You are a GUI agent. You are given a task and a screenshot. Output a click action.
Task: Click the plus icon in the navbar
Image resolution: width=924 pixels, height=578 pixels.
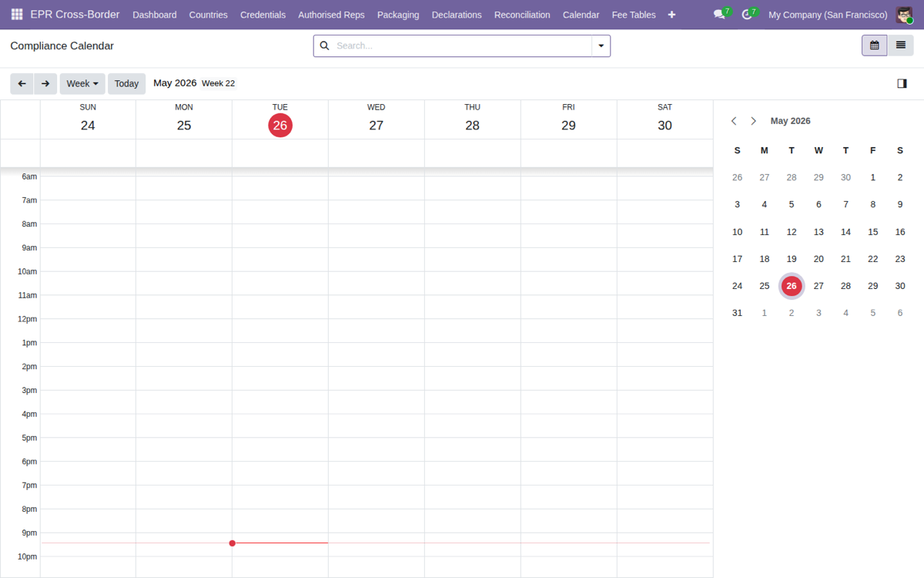coord(671,15)
